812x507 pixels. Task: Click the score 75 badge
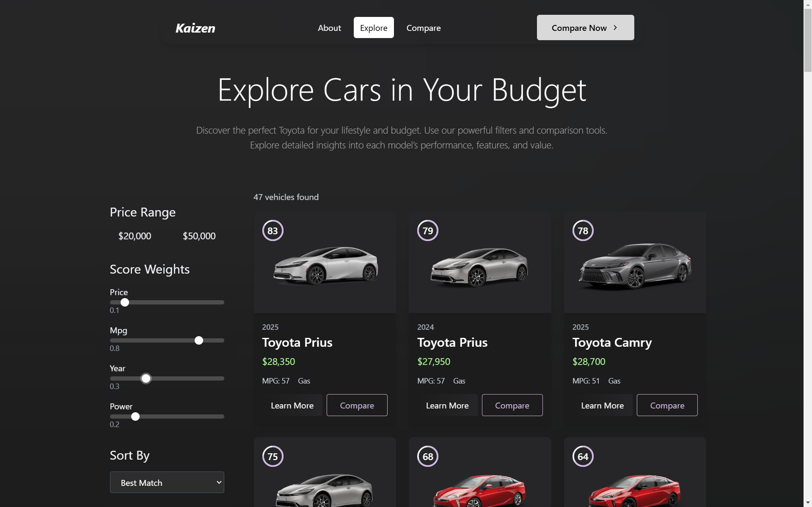click(x=273, y=457)
